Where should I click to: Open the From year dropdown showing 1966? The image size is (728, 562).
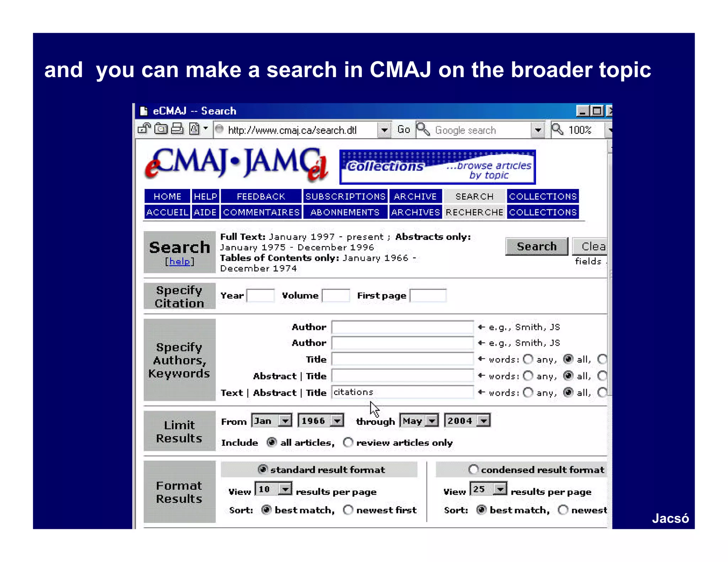click(x=321, y=421)
